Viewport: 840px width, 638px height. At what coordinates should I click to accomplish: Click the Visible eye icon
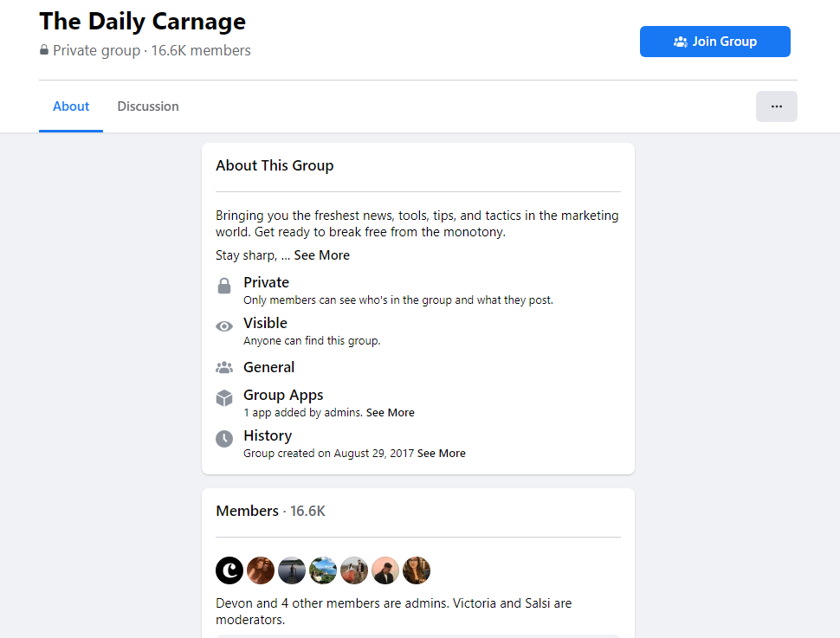[224, 326]
